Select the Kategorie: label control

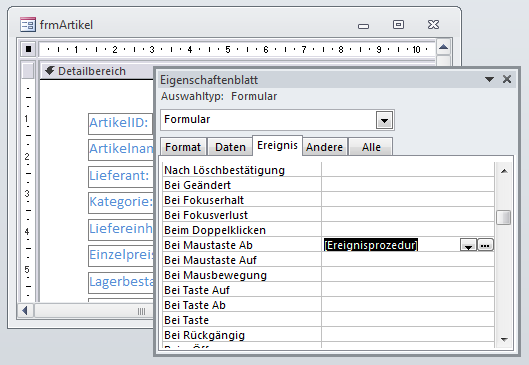pos(120,202)
